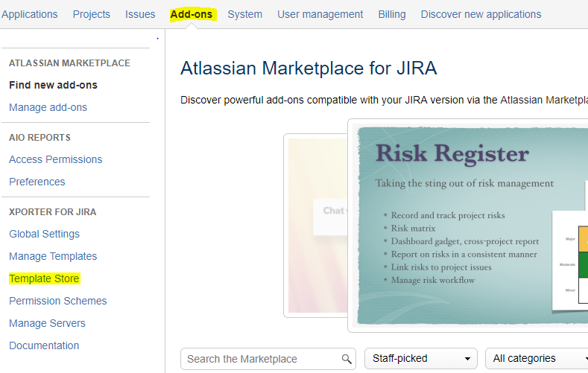This screenshot has width=588, height=373.
Task: Open AIO Reports Access Permissions
Action: coord(55,159)
